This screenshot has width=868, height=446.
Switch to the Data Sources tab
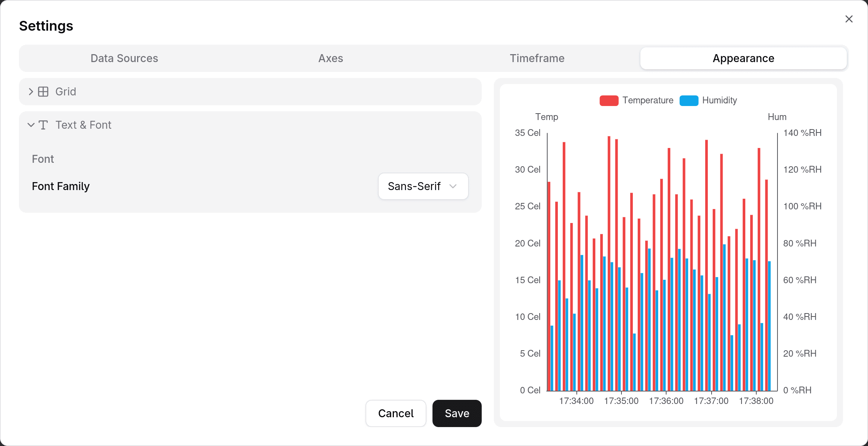124,58
